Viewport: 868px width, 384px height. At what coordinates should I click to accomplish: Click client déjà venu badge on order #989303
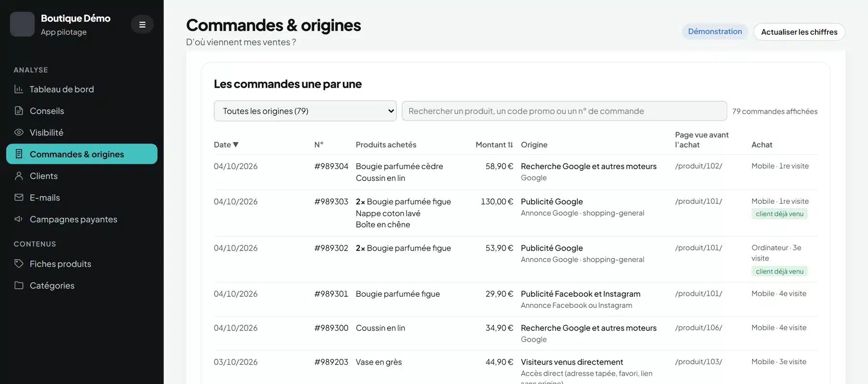tap(779, 214)
